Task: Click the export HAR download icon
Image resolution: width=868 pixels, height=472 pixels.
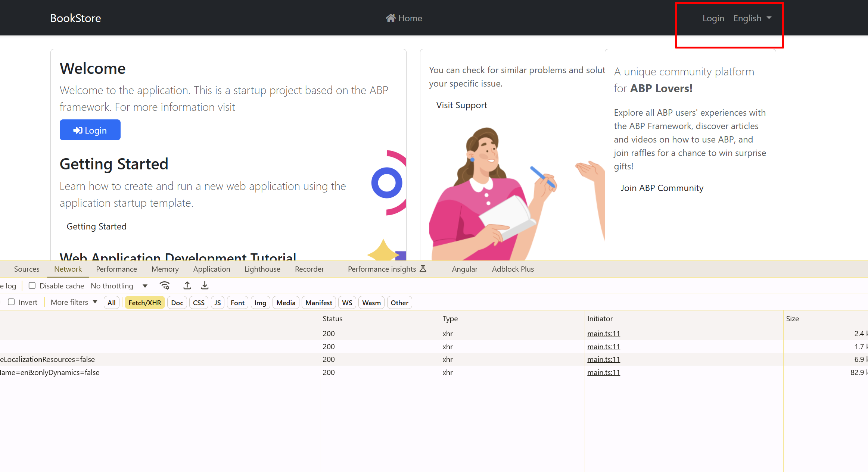Action: [x=205, y=286]
